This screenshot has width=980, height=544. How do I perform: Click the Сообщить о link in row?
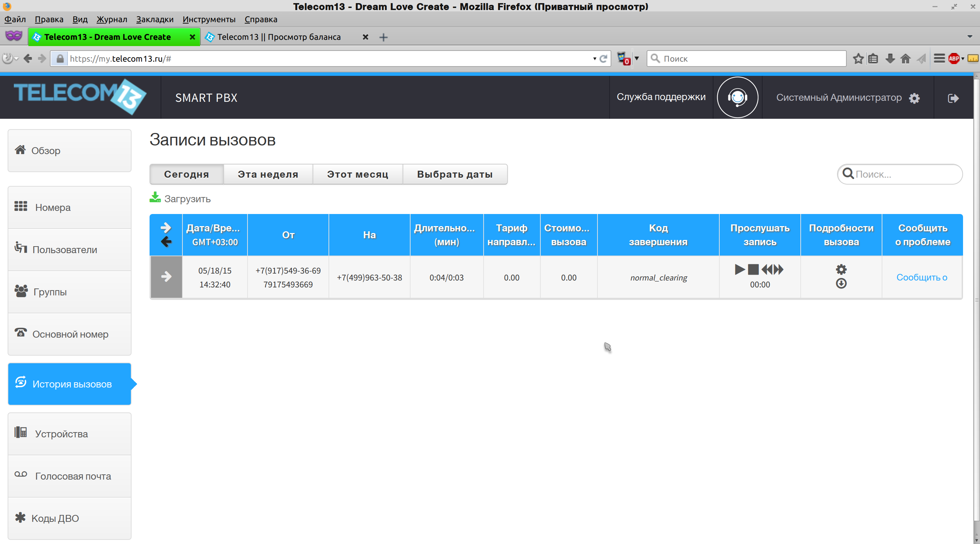922,277
